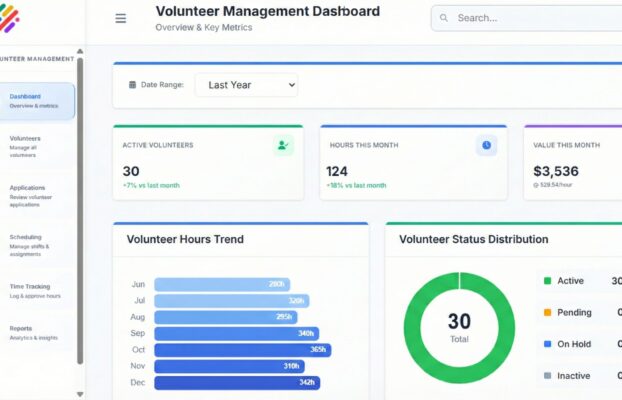Click the green Active legend swatch
The height and width of the screenshot is (400, 622).
[547, 281]
